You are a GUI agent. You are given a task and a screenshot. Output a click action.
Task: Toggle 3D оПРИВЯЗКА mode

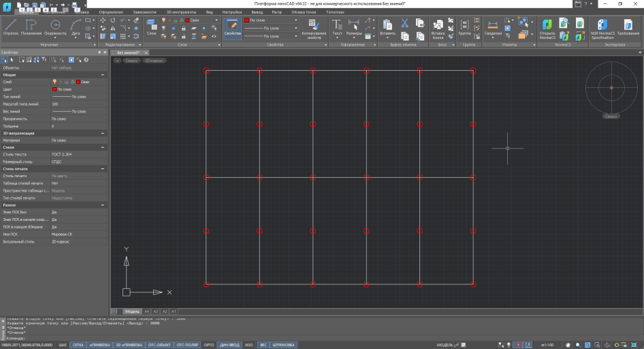click(x=129, y=345)
